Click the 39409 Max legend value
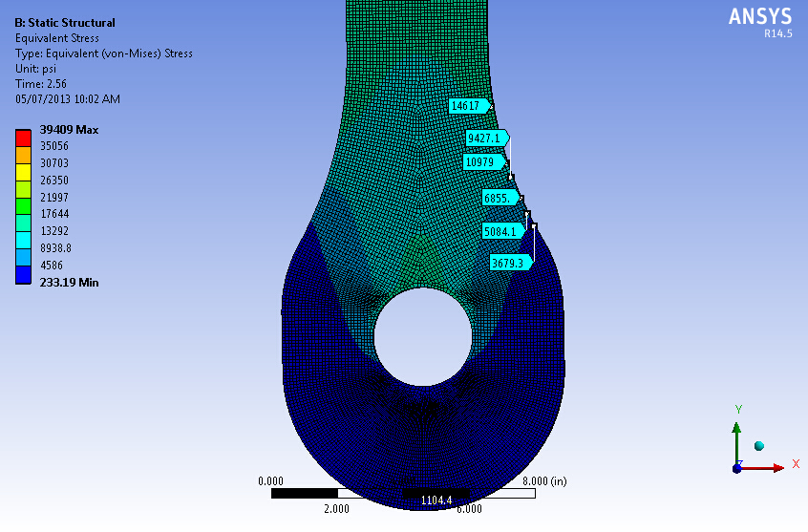Screen dimensions: 808x532 [68, 129]
